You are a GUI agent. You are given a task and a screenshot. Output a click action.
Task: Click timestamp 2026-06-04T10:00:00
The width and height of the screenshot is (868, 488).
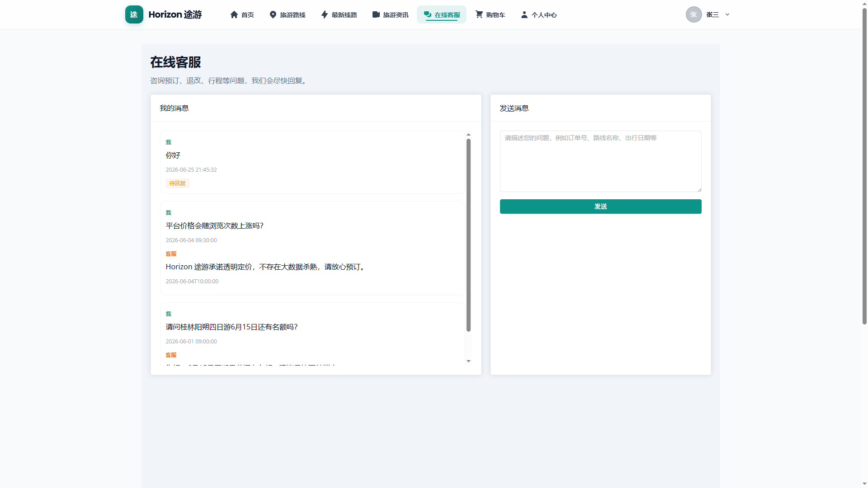pos(192,282)
